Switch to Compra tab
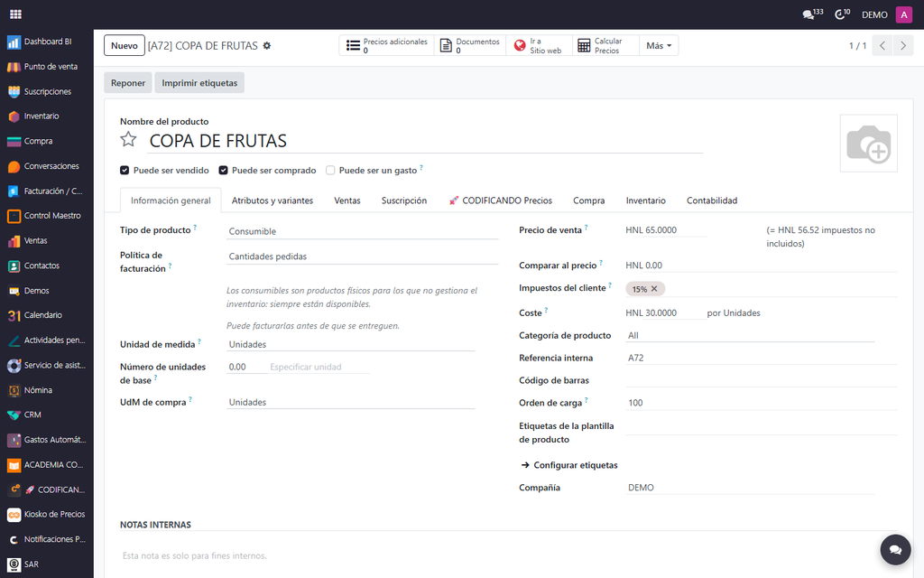Image resolution: width=924 pixels, height=578 pixels. [588, 200]
